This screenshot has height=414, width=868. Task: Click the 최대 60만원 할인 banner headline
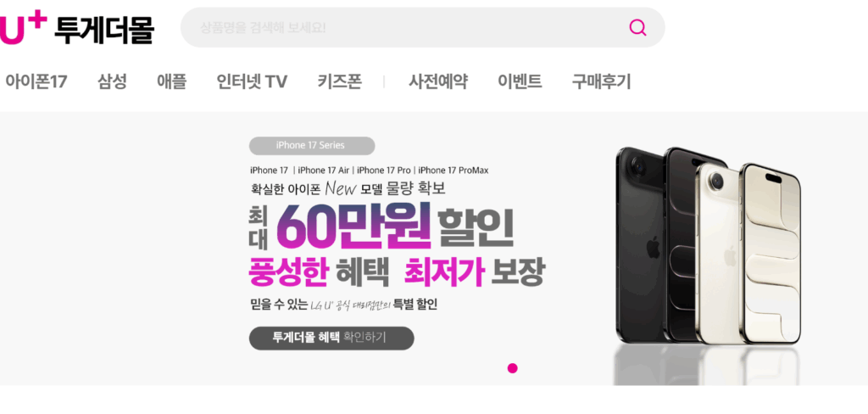click(x=381, y=227)
